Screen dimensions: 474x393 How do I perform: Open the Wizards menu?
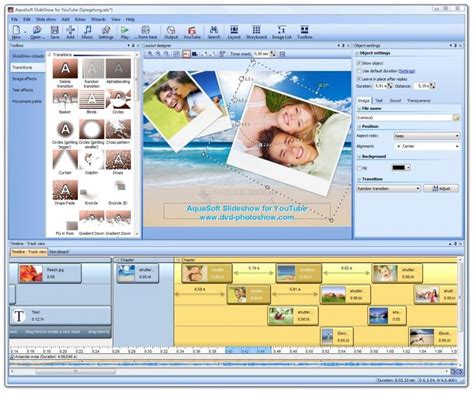coord(98,19)
